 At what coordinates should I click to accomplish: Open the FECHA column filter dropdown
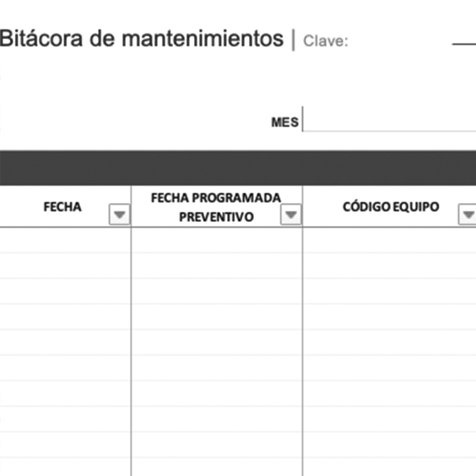coord(120,215)
